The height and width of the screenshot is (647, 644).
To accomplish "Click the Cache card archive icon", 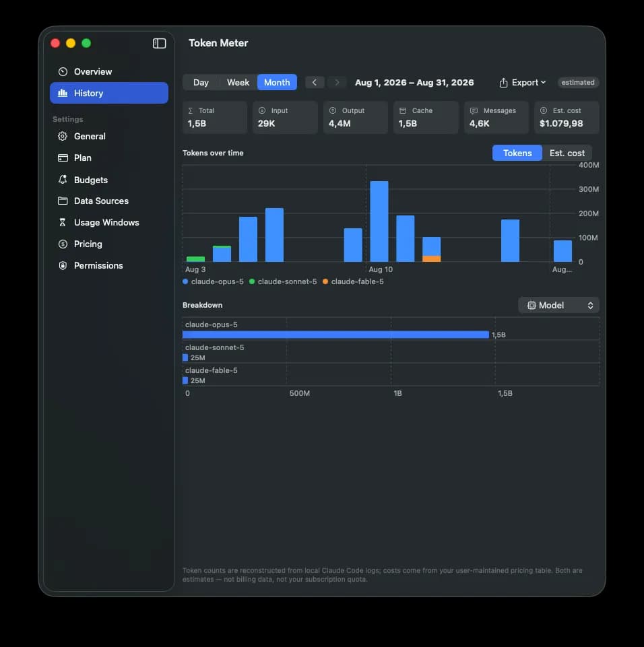I will point(403,110).
